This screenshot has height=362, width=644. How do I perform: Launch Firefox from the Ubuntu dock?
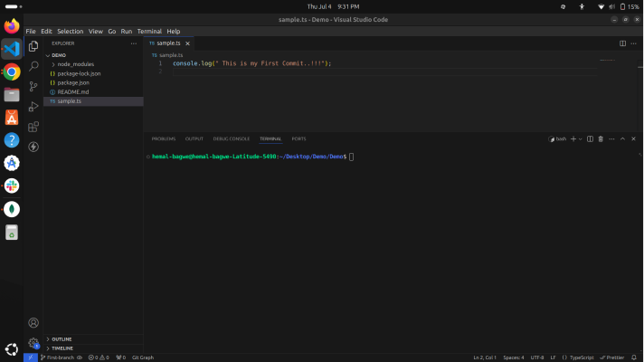click(x=12, y=26)
